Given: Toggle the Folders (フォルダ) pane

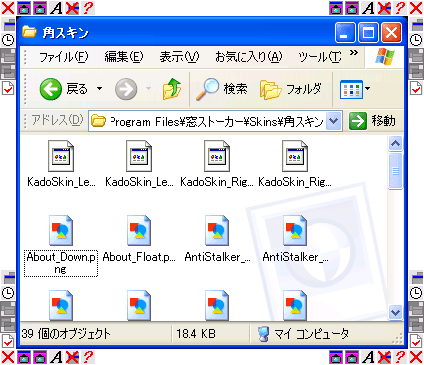Looking at the screenshot, I should (291, 89).
